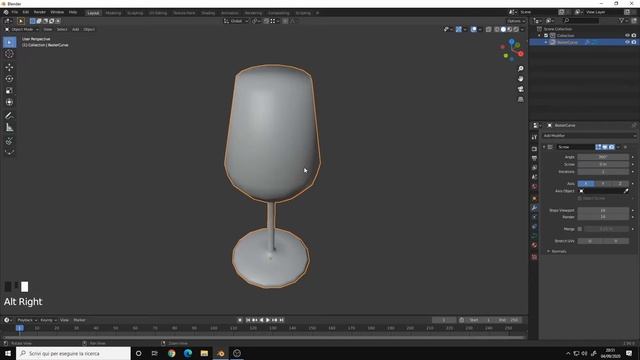
Task: Open the Modifiers wrench tab
Action: click(534, 208)
